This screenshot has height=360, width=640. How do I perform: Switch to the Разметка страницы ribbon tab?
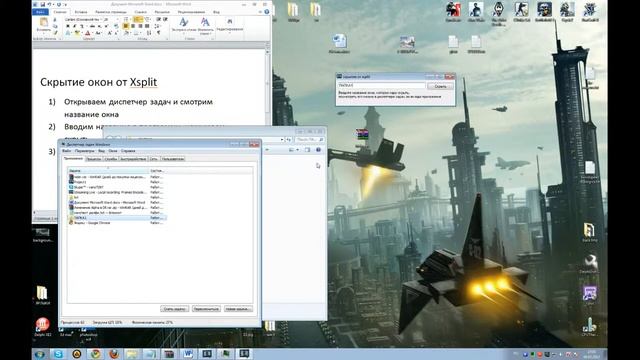coord(111,12)
